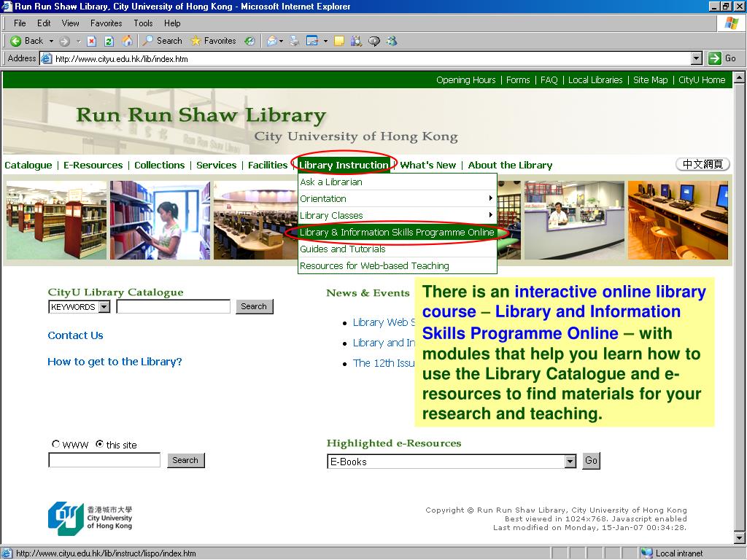747x560 pixels.
Task: Click the site Search button
Action: [186, 461]
